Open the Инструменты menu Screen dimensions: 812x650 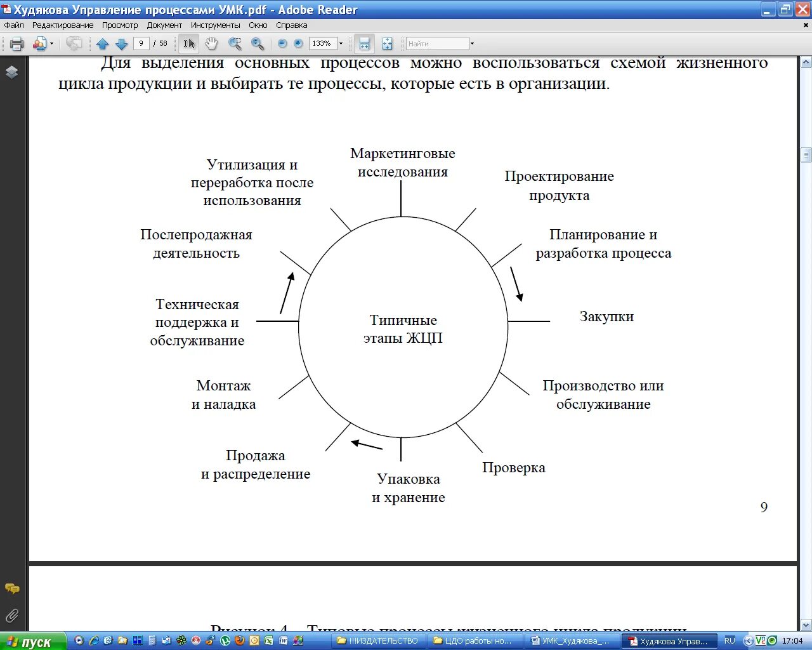point(215,25)
